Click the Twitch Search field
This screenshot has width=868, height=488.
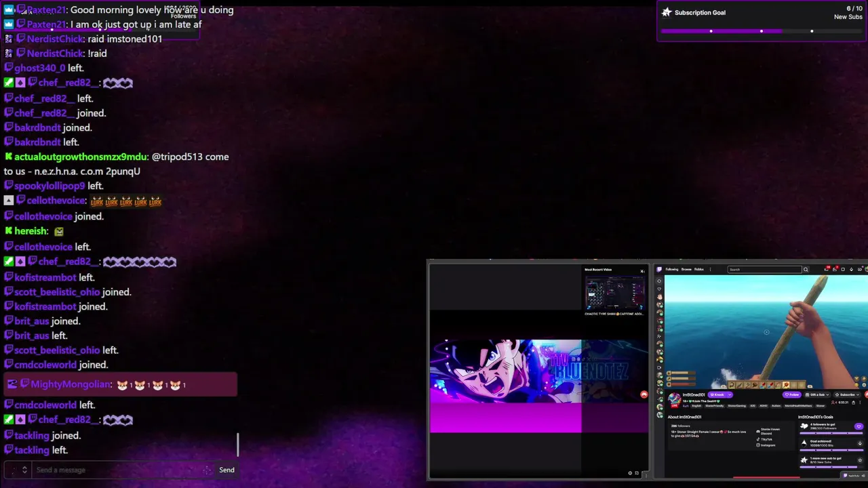[765, 269]
